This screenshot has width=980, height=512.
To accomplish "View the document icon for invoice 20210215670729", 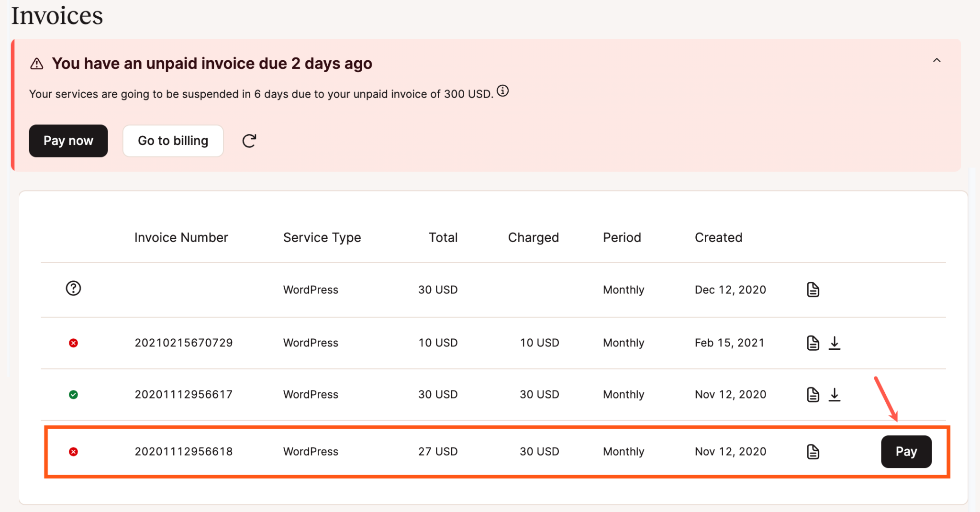I will 813,342.
